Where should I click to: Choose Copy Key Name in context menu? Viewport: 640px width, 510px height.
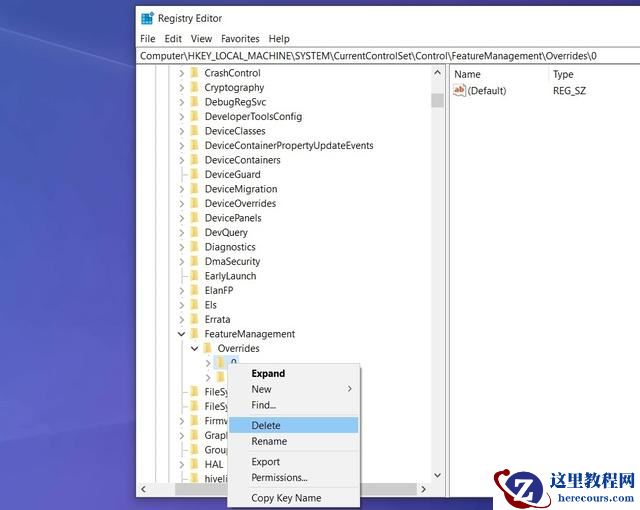[293, 498]
